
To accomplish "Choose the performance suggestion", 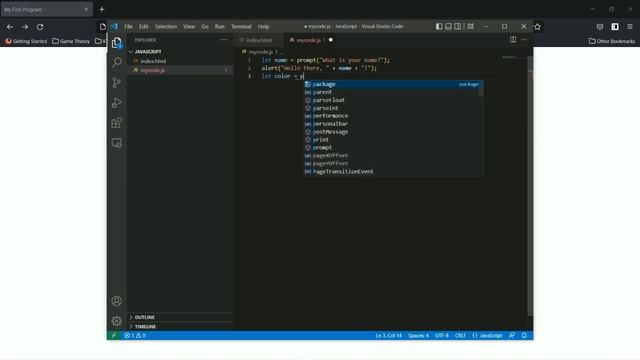I will [393, 116].
